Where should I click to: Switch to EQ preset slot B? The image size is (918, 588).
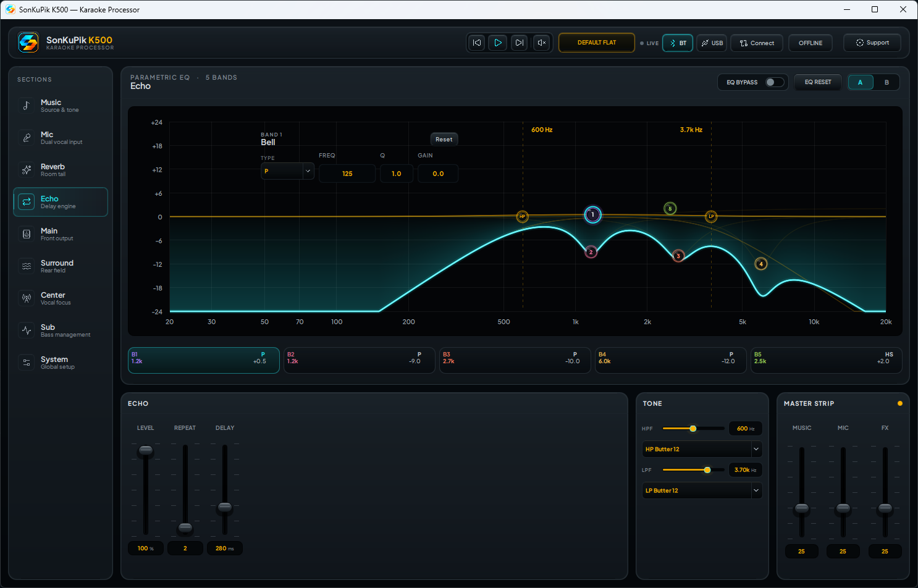pos(886,82)
